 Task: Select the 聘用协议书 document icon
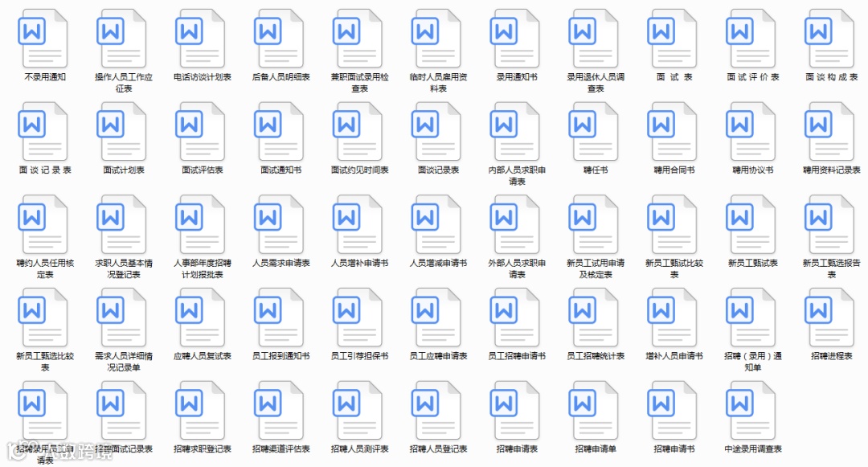click(751, 133)
